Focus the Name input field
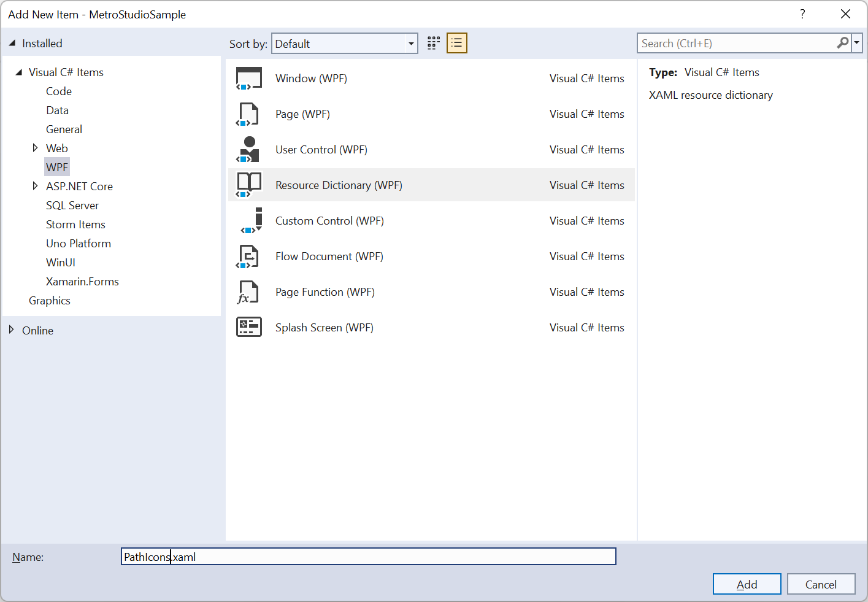 coord(369,557)
